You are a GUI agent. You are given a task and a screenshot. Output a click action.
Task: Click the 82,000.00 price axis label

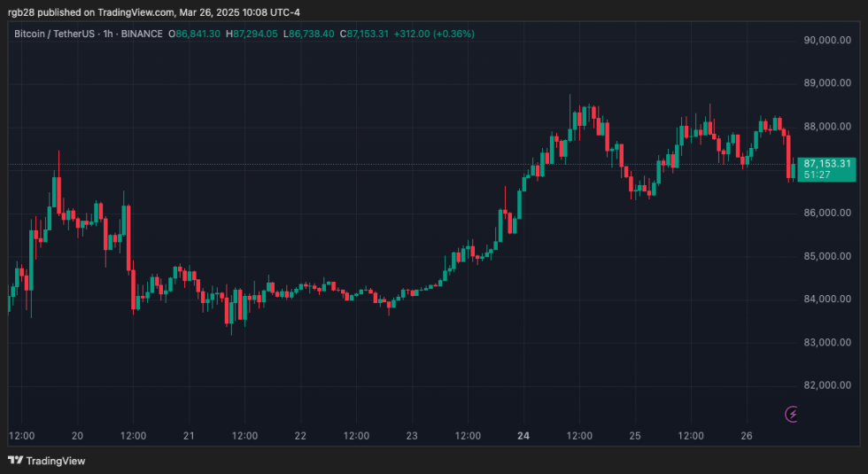coord(828,385)
